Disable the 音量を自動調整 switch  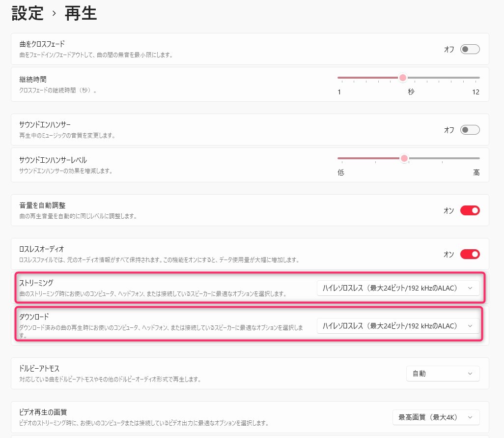point(470,210)
